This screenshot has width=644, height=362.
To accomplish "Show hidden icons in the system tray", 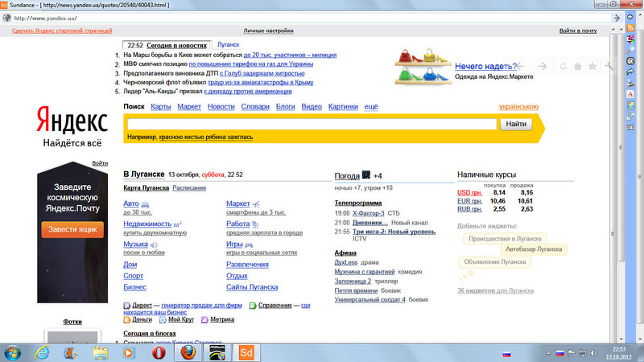I will click(549, 353).
